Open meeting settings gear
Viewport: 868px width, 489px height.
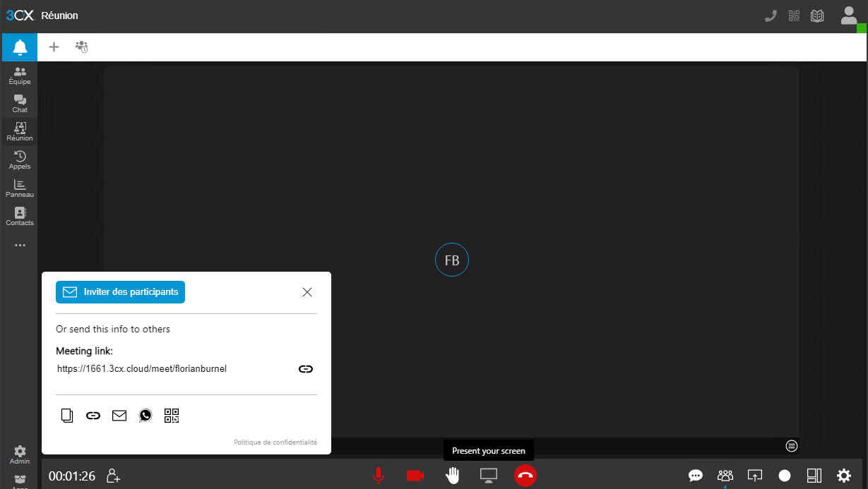click(x=844, y=476)
